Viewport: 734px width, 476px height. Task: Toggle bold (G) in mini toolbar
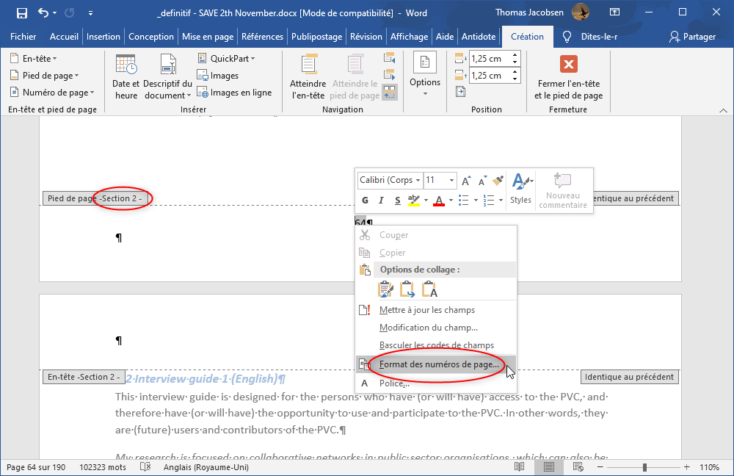point(366,201)
